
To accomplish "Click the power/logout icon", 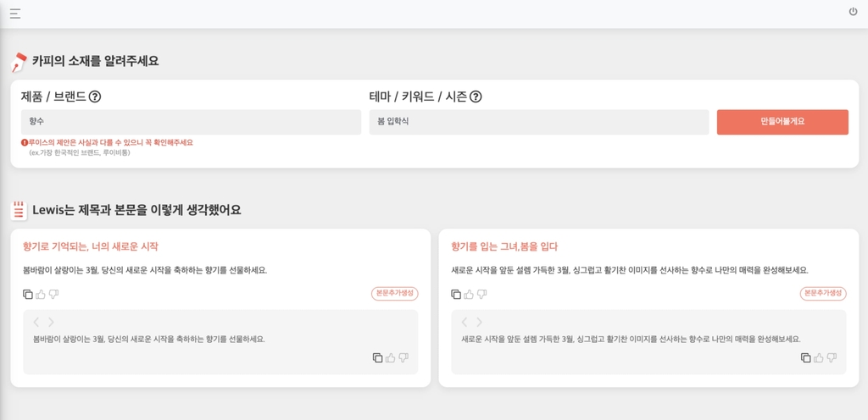I will click(x=853, y=12).
